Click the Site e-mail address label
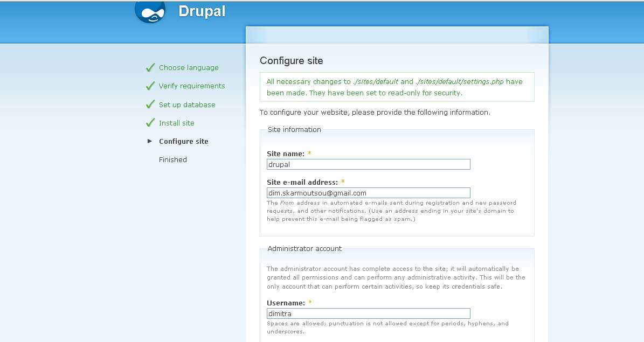 [302, 182]
